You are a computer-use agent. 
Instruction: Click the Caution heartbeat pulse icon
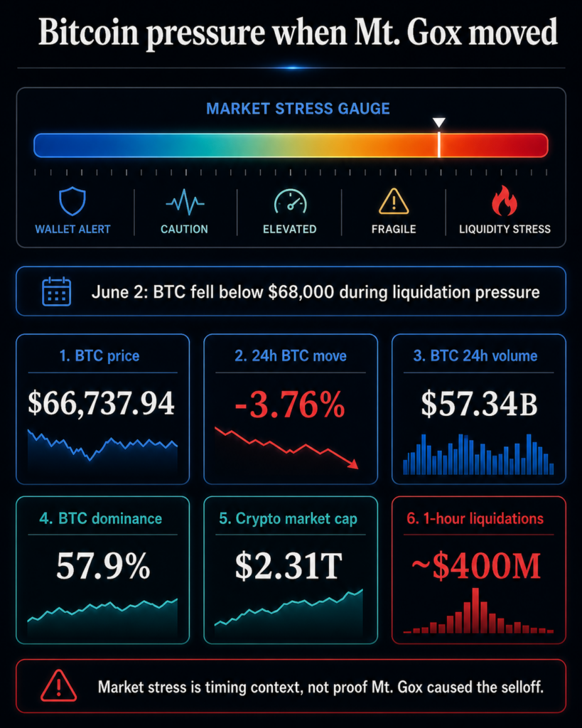(185, 202)
